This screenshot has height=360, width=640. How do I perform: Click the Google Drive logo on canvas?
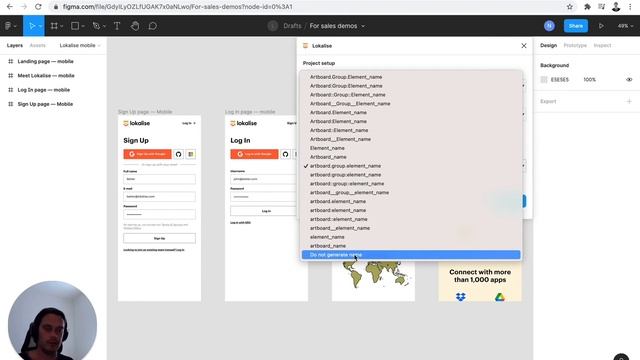[x=500, y=297]
